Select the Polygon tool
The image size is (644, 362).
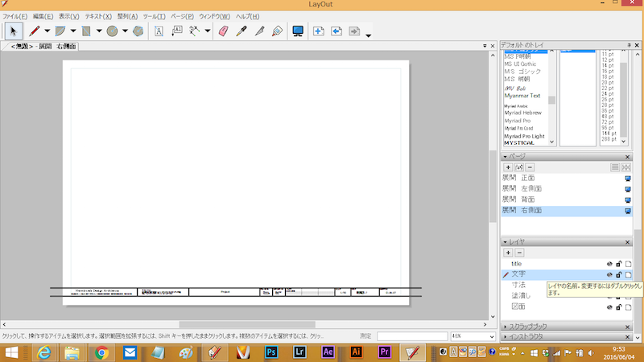[x=138, y=31]
